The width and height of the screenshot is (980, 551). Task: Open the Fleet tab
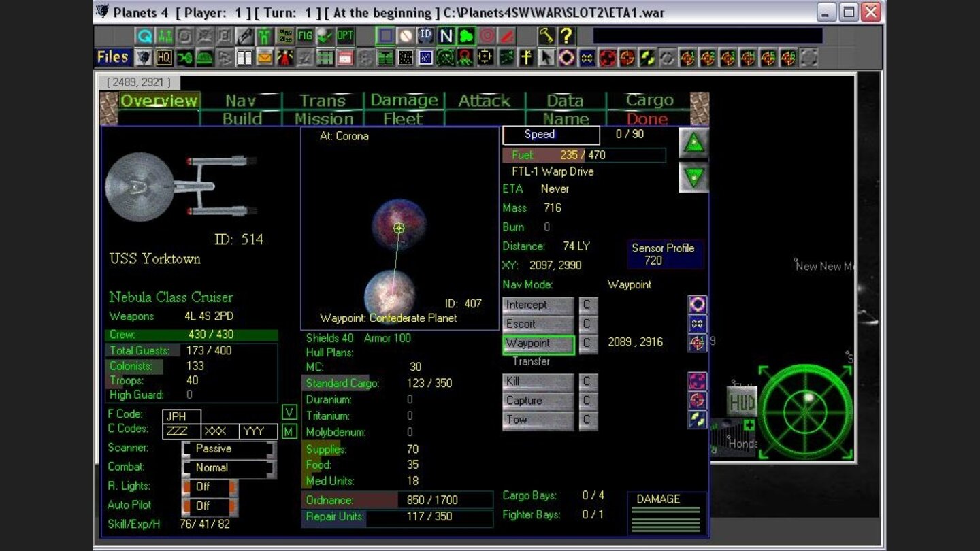click(x=403, y=119)
